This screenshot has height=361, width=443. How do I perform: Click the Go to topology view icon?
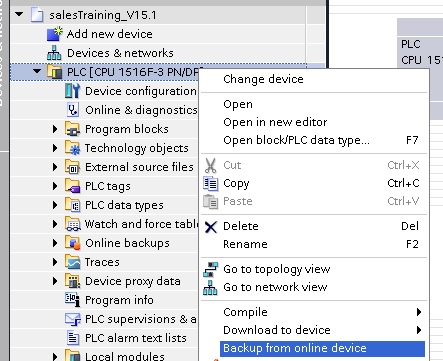pos(211,270)
